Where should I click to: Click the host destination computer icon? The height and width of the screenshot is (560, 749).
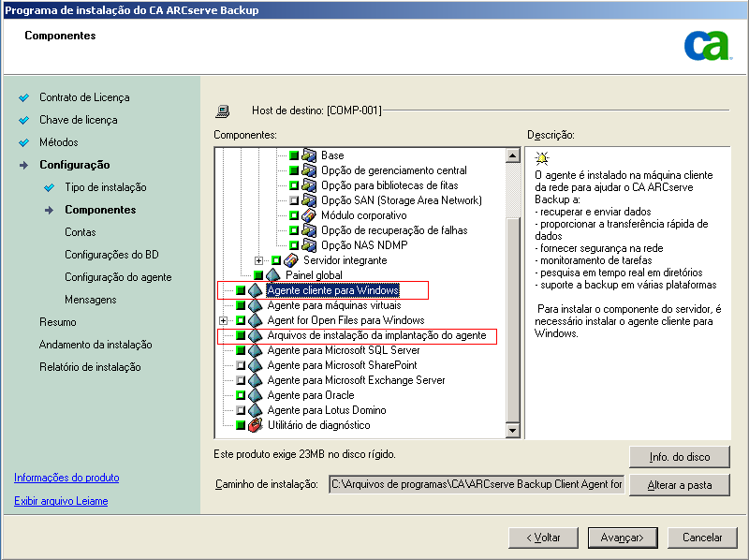pos(222,109)
